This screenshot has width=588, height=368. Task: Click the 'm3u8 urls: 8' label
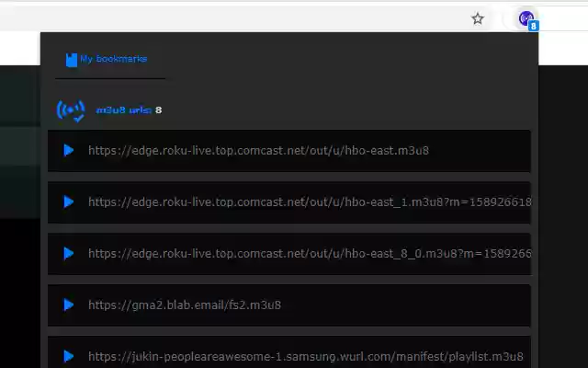coord(129,110)
